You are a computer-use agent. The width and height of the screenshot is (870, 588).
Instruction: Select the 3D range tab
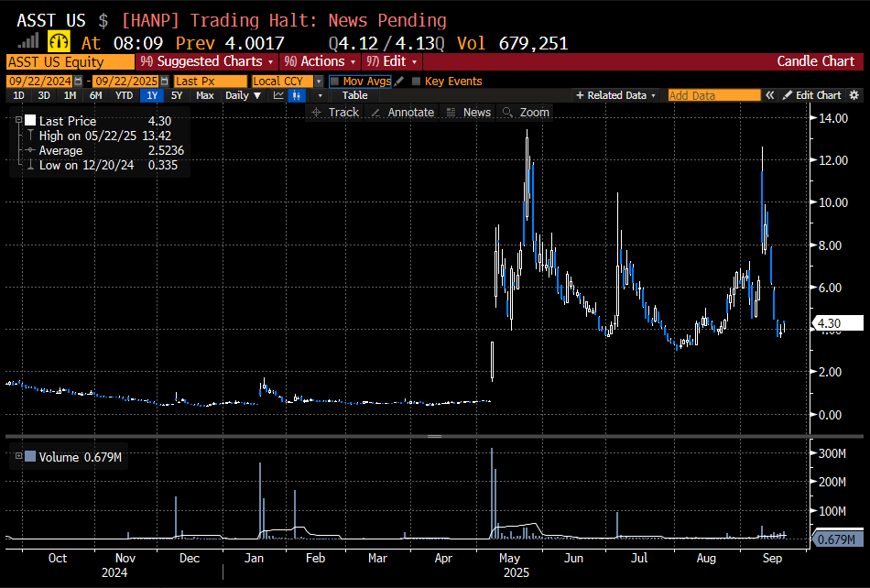point(44,95)
